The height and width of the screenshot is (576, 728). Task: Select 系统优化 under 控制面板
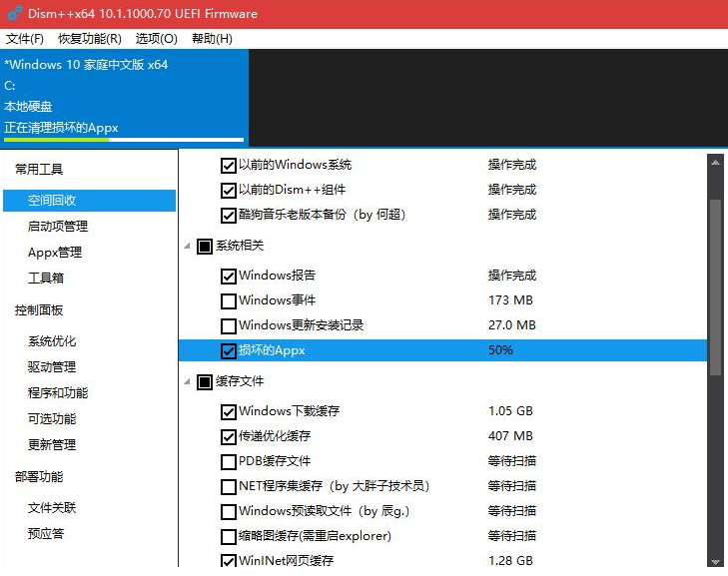52,341
